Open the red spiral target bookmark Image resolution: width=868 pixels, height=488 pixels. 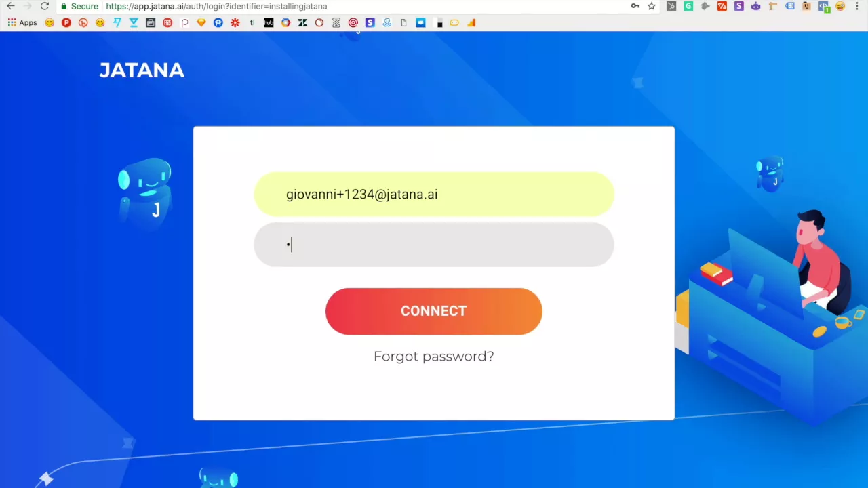[353, 22]
